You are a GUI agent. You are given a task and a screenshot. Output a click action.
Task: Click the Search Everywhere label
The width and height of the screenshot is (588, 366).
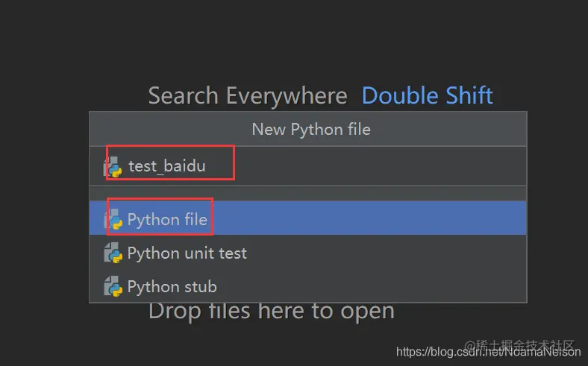[247, 96]
